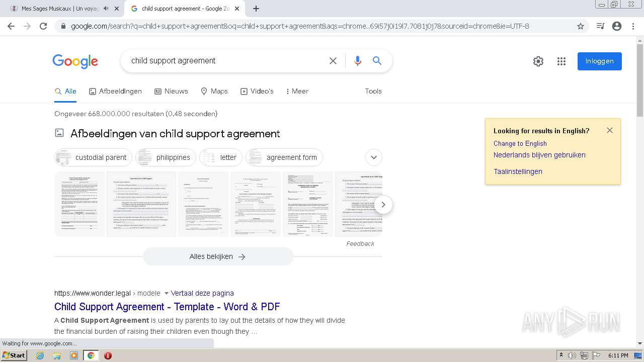
Task: Click Vertaal deze pagina link
Action: (x=202, y=293)
